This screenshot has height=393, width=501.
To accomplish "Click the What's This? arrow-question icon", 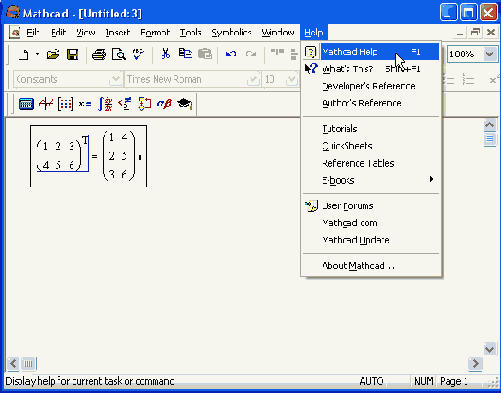I will click(x=311, y=69).
